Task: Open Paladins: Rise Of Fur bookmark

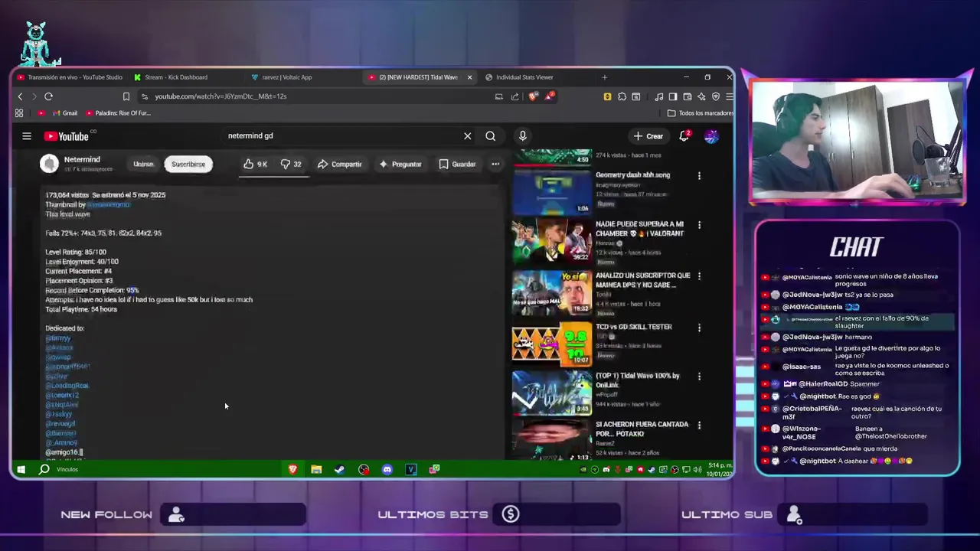Action: (118, 113)
